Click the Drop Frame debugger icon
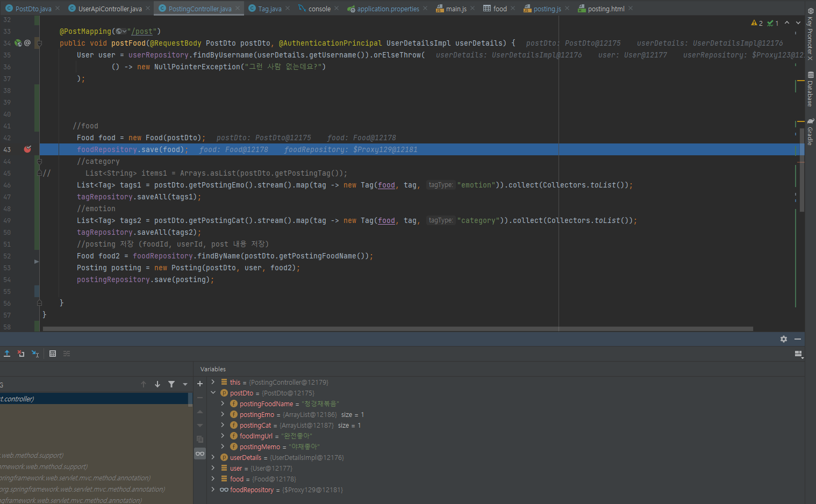The width and height of the screenshot is (816, 504). [21, 354]
